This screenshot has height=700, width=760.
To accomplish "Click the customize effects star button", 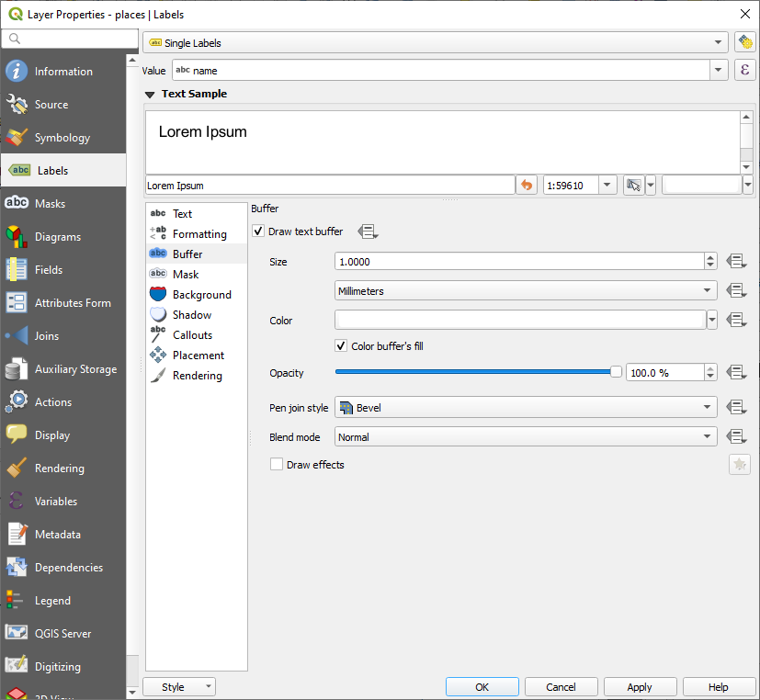I will 739,465.
